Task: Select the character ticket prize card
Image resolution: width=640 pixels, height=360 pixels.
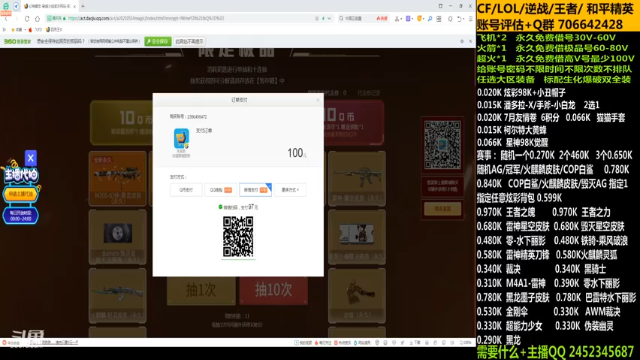Action: point(357,237)
